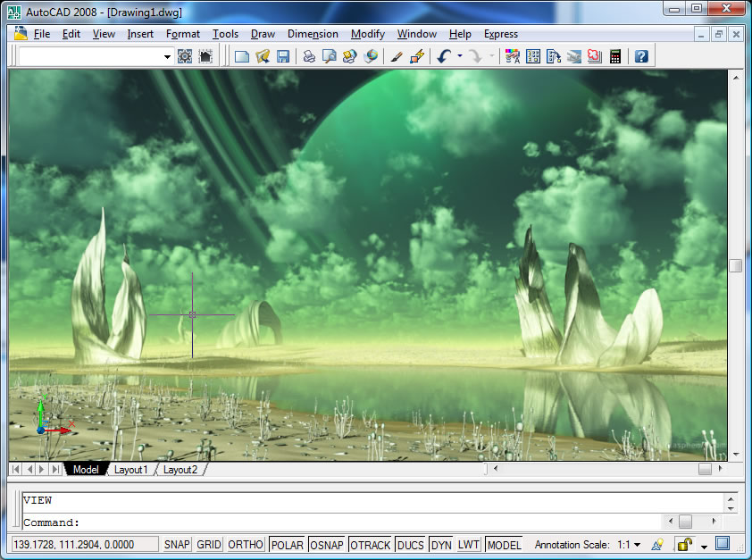Open the Insert menu

140,34
